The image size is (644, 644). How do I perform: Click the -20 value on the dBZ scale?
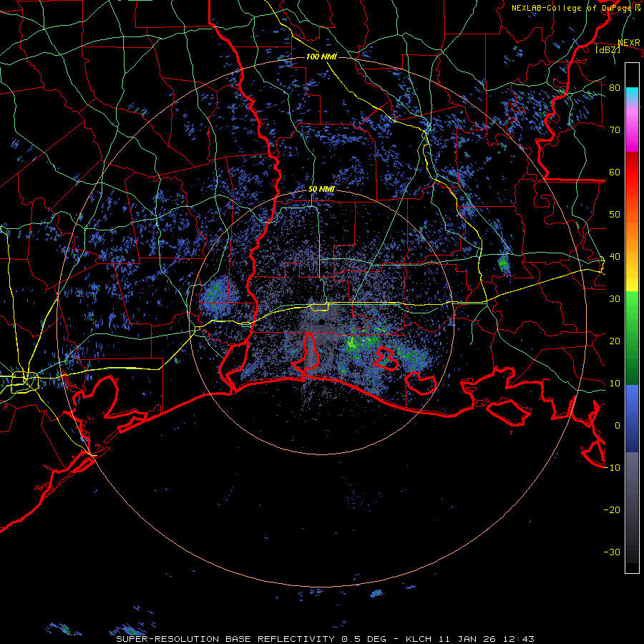pos(612,509)
